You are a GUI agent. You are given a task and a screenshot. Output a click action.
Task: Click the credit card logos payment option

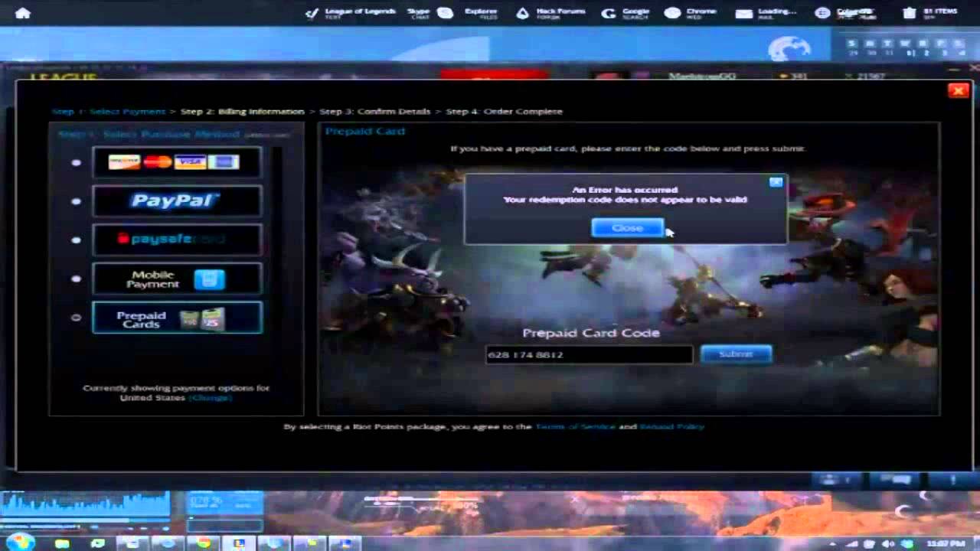pos(177,162)
